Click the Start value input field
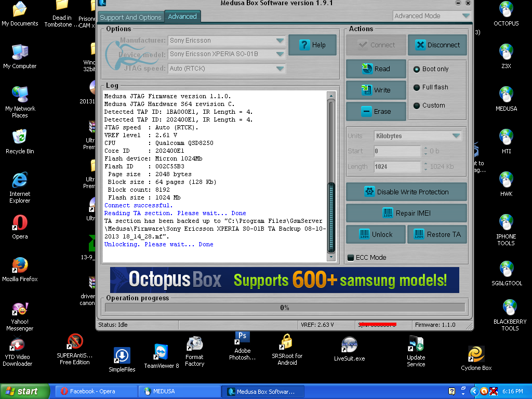The width and height of the screenshot is (532, 399). coord(397,151)
